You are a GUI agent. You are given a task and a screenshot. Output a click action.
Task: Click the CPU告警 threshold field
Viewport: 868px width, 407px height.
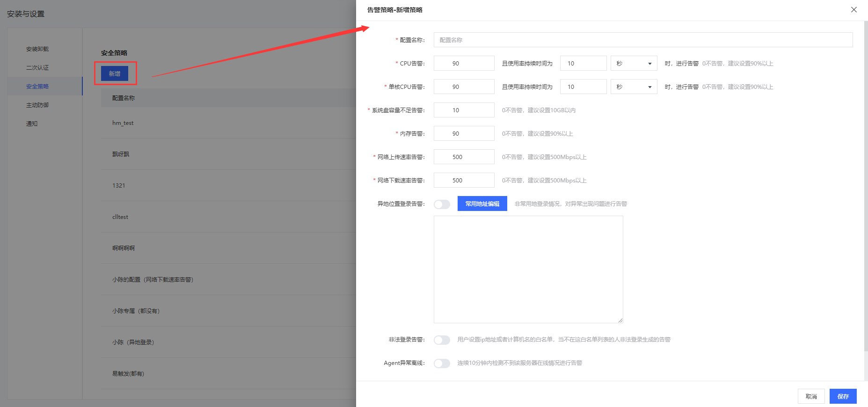pos(464,64)
